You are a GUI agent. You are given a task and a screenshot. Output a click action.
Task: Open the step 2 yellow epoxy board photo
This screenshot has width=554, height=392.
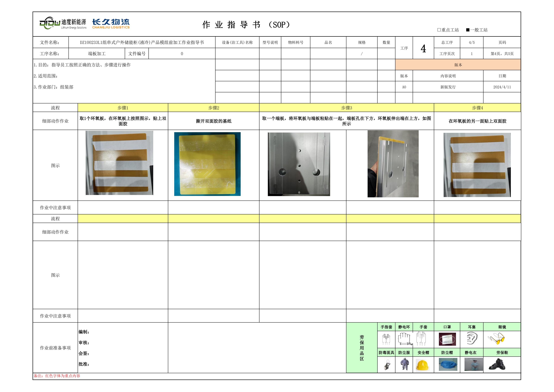207,164
